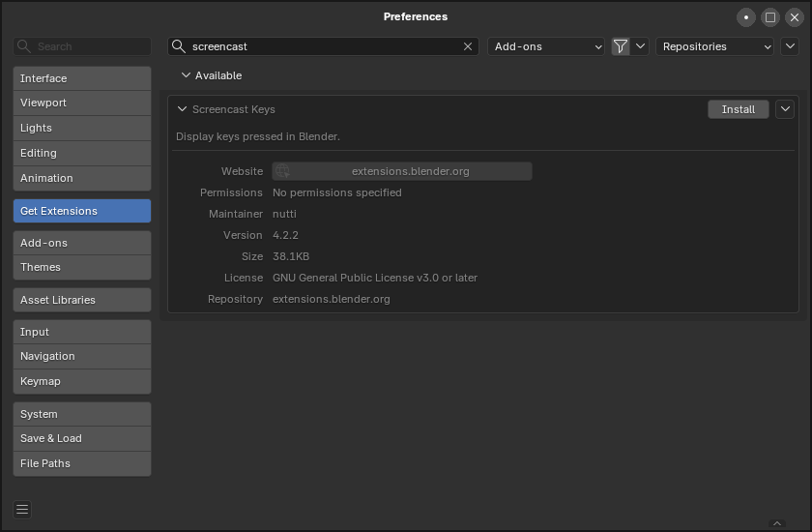Click the magnifier icon in extension search
812x532 pixels.
pos(179,46)
